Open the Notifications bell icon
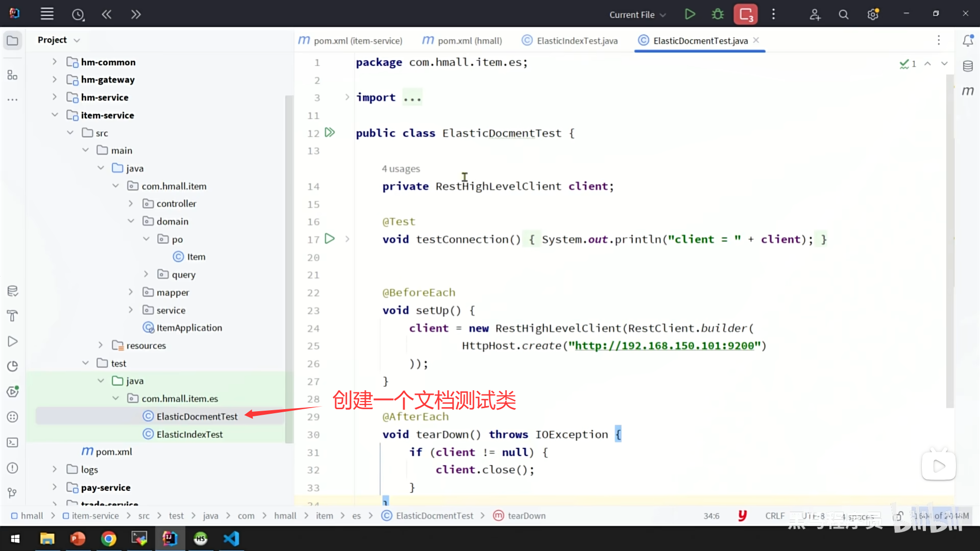Screen dimensions: 980x551 (968, 40)
